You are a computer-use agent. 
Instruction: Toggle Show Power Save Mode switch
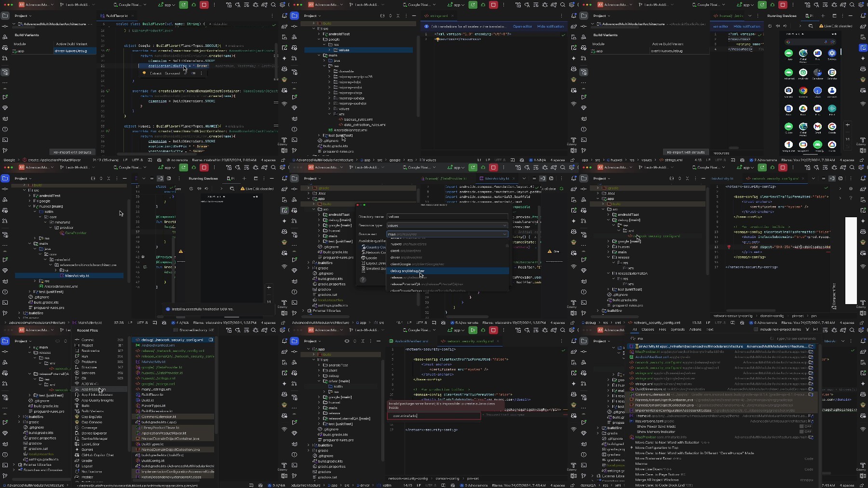click(805, 426)
